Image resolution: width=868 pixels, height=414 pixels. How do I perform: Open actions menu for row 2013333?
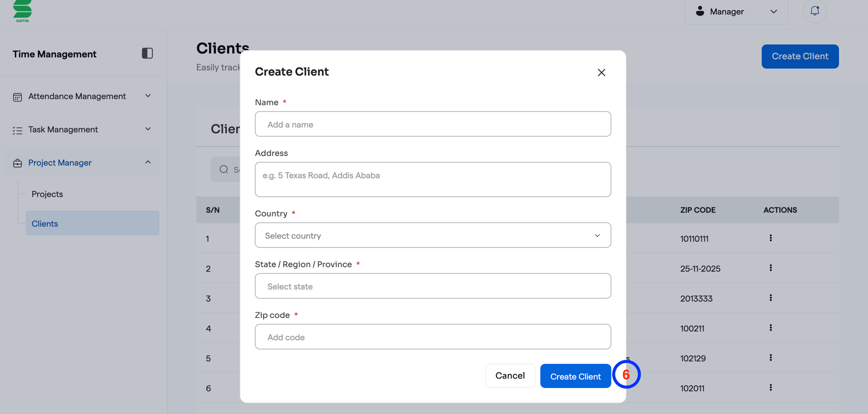[770, 298]
